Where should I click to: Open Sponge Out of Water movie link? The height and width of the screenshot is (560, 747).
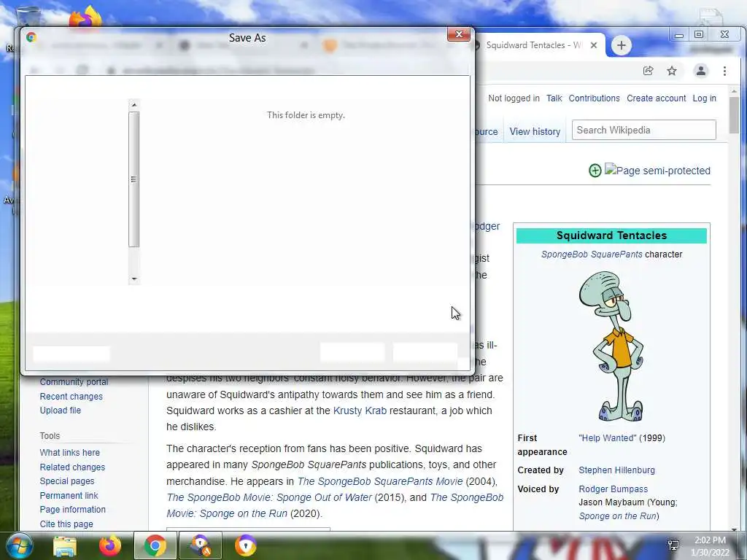[269, 497]
